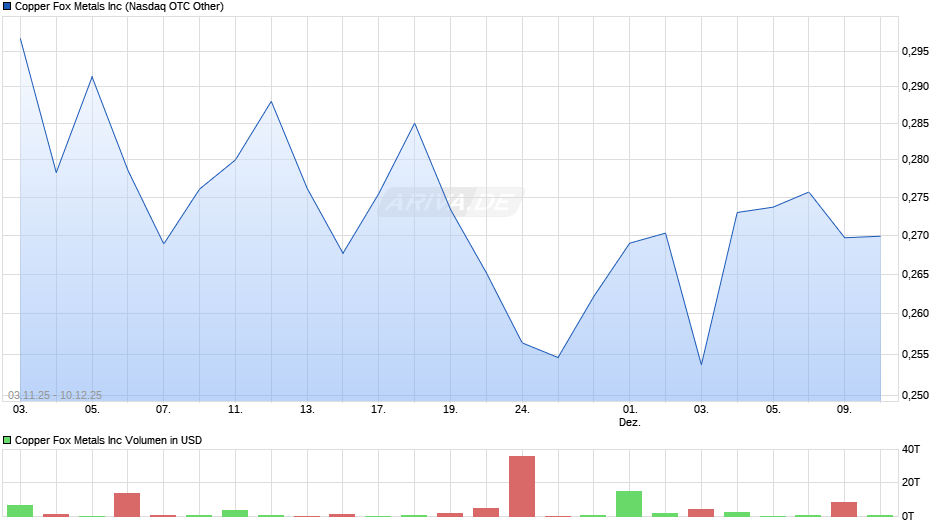Click the title 'Copper Fox Metals Inc (Nasdaq OTC Other)'
This screenshot has width=940, height=526.
pos(119,7)
